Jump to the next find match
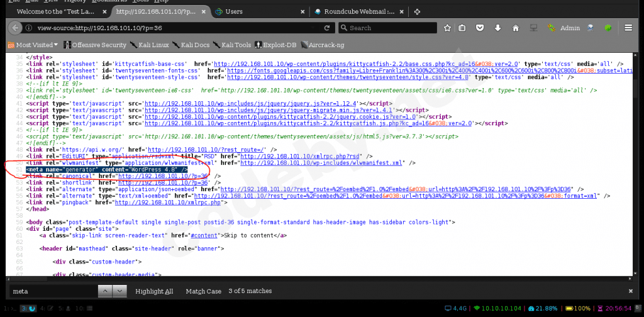 click(120, 291)
